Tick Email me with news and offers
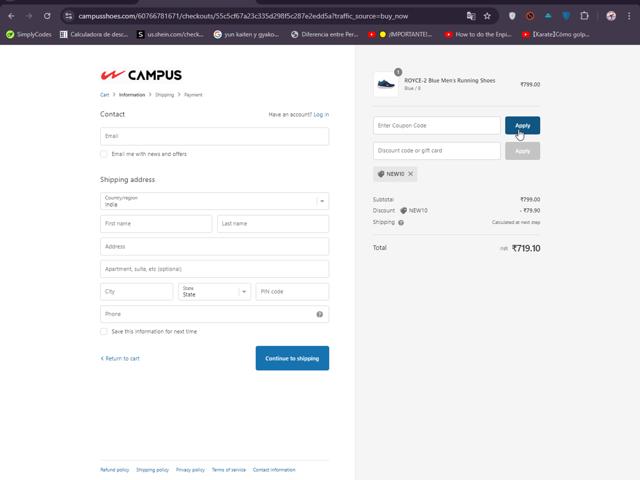The height and width of the screenshot is (480, 640). pos(104,154)
